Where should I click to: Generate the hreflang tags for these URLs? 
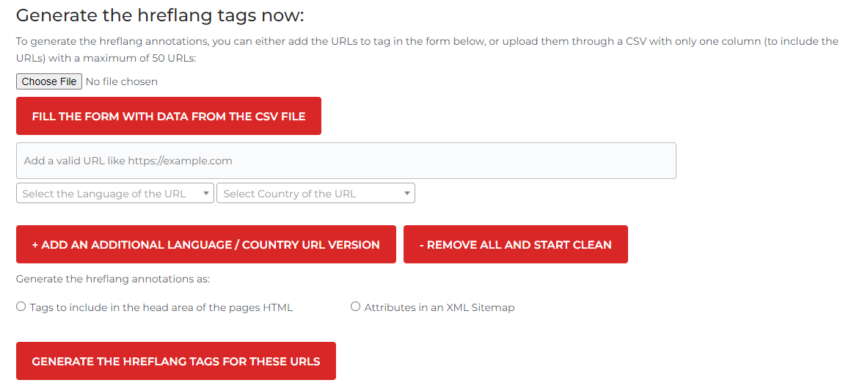(175, 361)
